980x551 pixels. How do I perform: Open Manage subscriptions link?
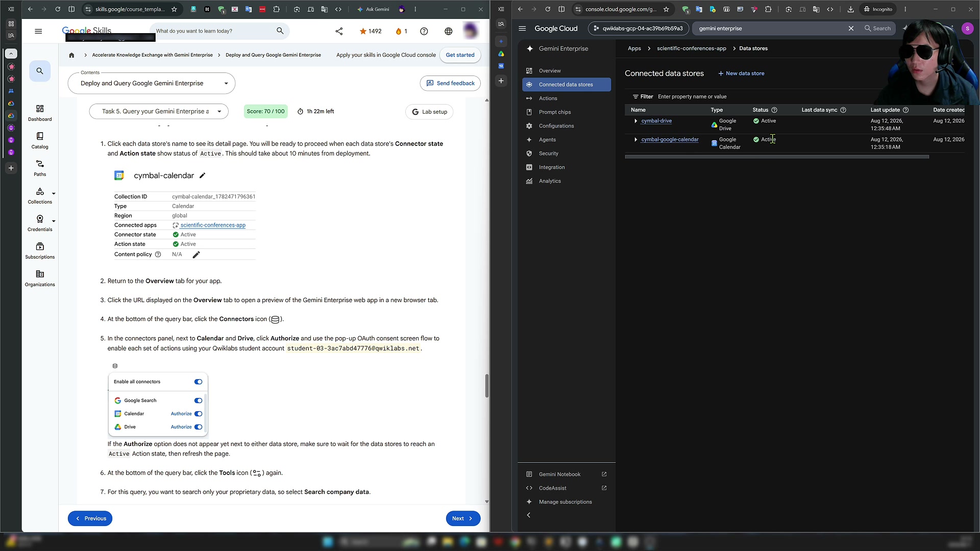[x=567, y=502]
